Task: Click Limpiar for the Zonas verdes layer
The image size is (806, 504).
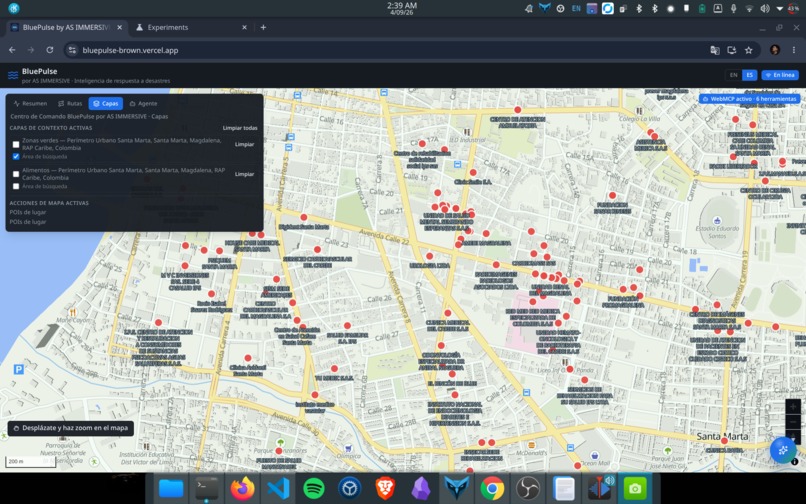Action: tap(244, 145)
